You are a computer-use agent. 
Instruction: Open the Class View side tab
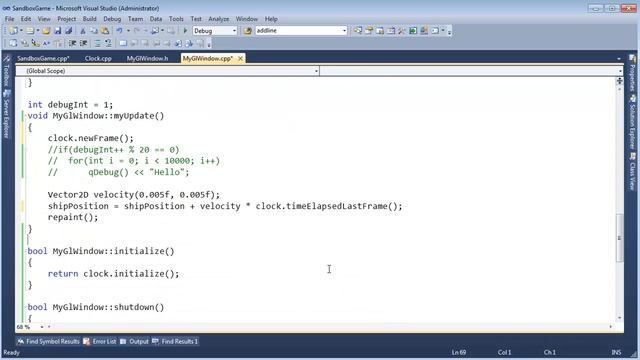pyautogui.click(x=633, y=171)
